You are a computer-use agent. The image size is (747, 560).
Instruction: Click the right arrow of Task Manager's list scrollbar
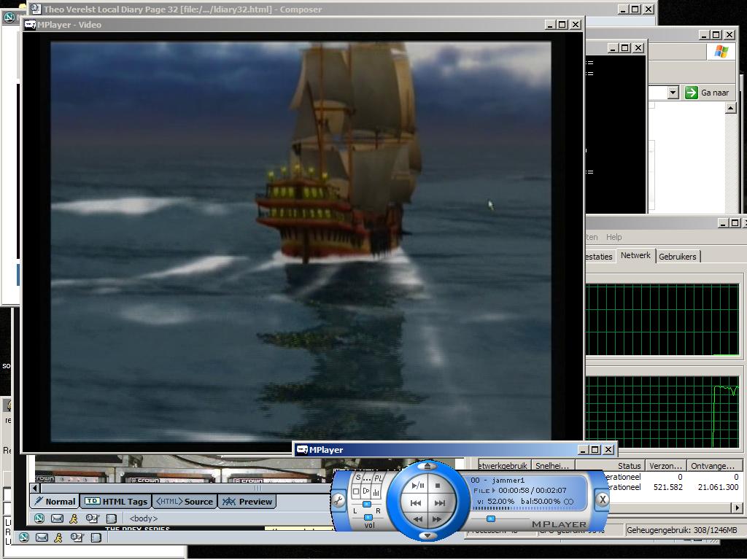click(737, 508)
